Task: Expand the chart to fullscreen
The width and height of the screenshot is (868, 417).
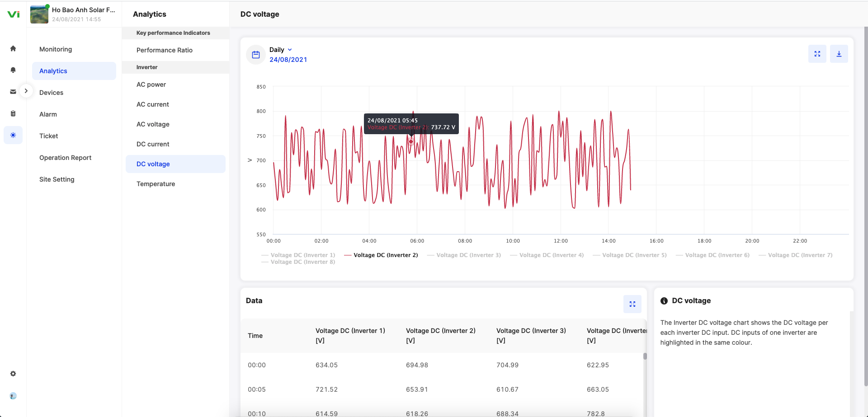Action: [x=817, y=54]
